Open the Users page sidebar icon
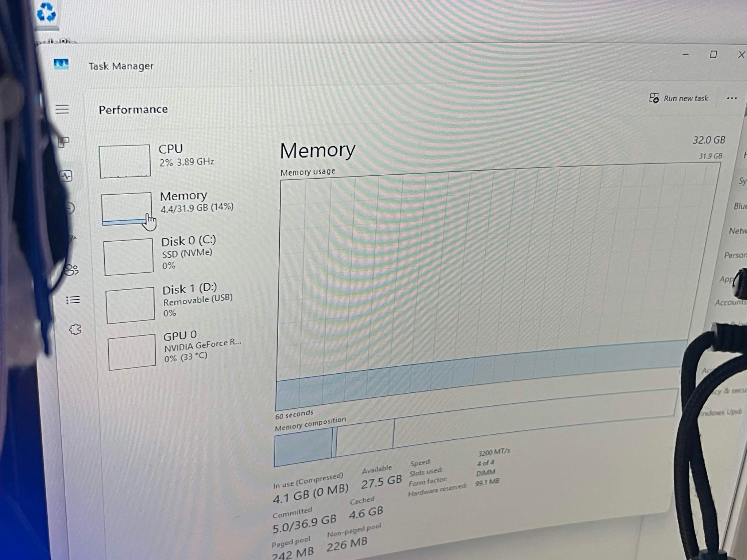The height and width of the screenshot is (560, 747). pyautogui.click(x=72, y=270)
